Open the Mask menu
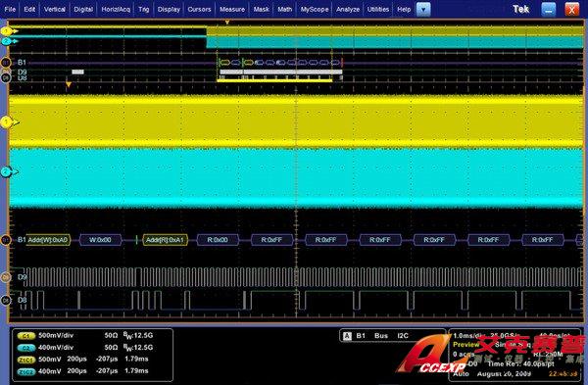Image resolution: width=588 pixels, height=385 pixels. 261,10
